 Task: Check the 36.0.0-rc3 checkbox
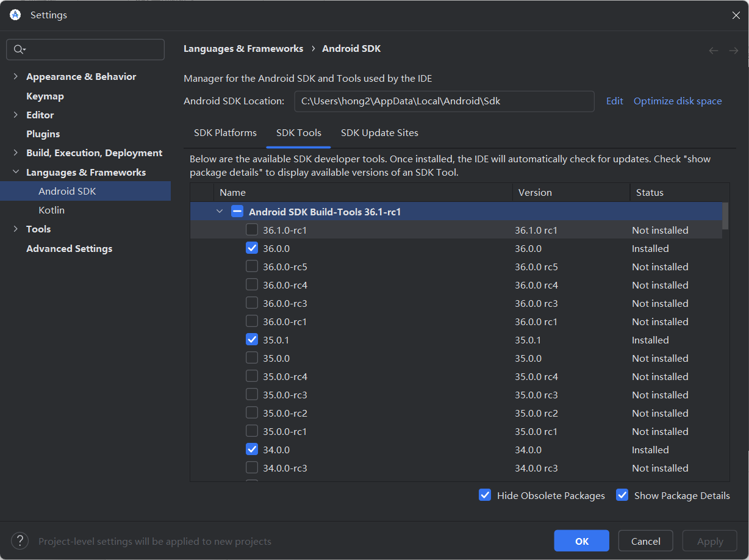point(252,303)
